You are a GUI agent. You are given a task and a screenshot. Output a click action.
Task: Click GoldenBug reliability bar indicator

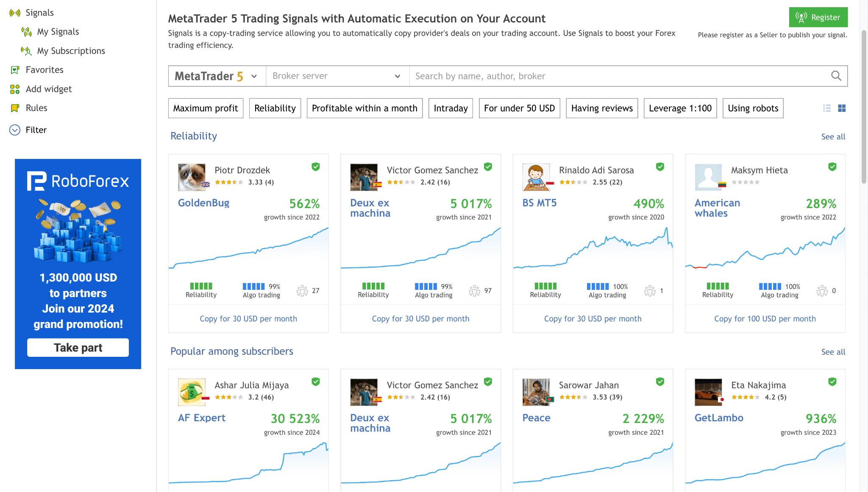[x=201, y=286]
